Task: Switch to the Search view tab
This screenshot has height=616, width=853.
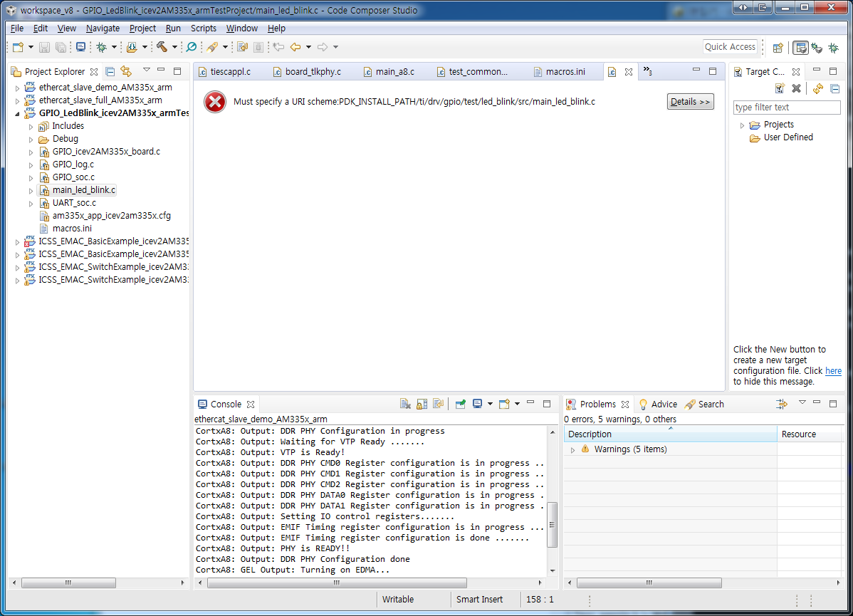Action: tap(704, 404)
